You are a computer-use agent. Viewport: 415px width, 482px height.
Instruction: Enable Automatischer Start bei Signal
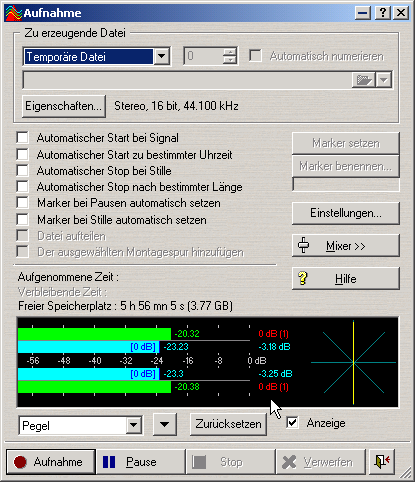(x=23, y=138)
